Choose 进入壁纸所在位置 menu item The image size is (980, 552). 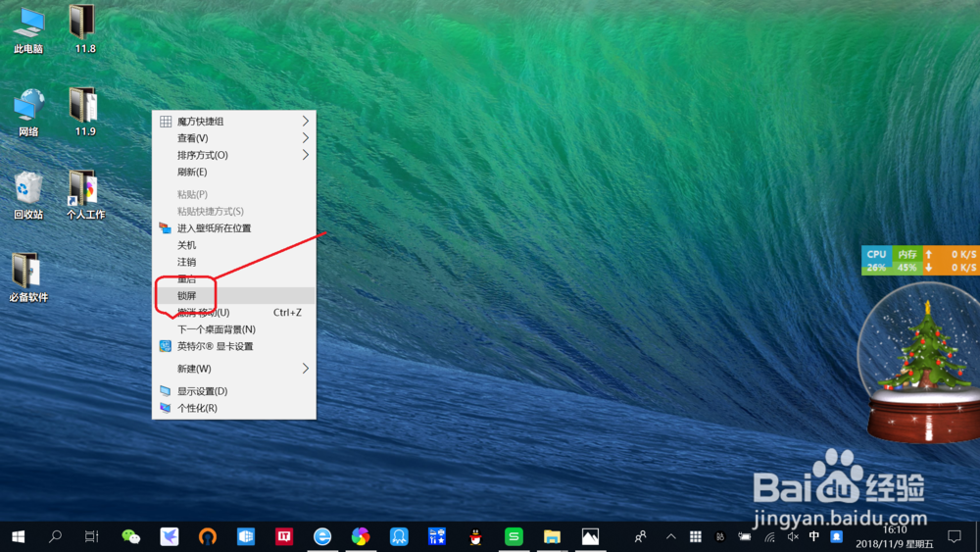pyautogui.click(x=234, y=228)
